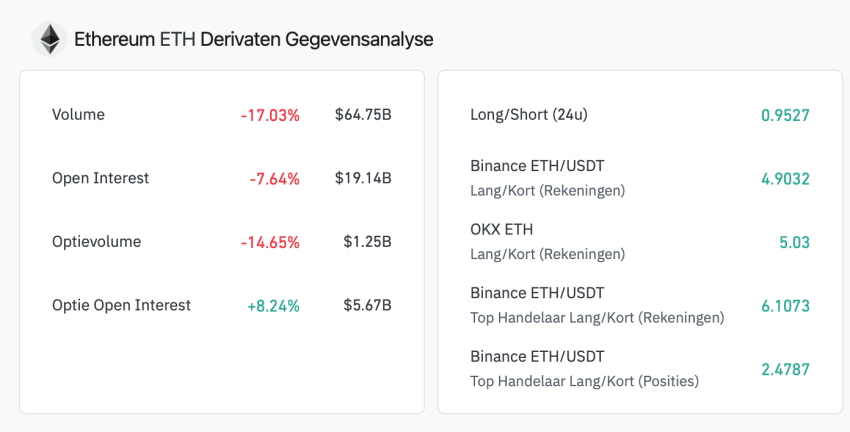Click the -14.65% option volume change

tap(270, 242)
